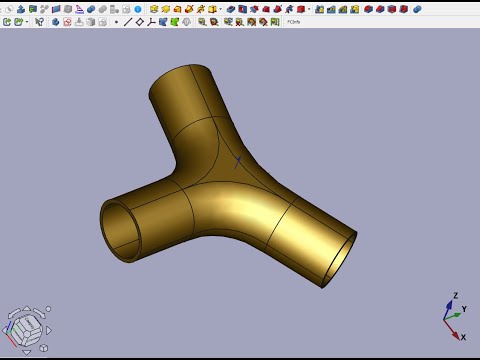480x360 pixels.
Task: Click the green export arrow icon
Action: tap(7, 22)
